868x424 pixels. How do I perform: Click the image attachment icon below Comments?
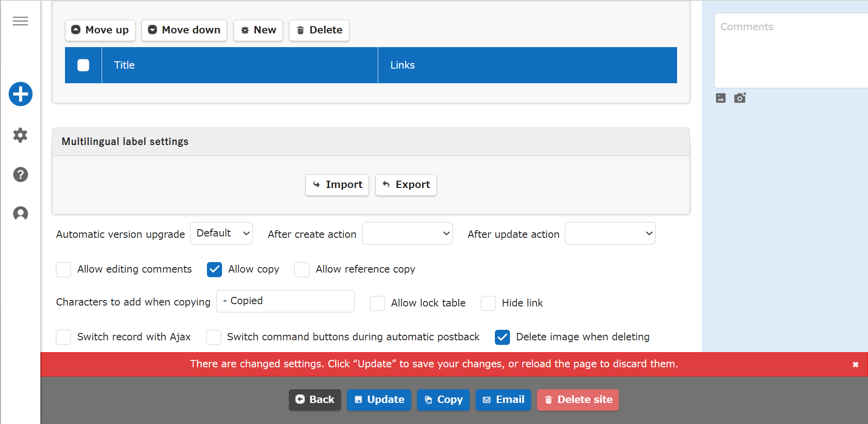click(721, 98)
